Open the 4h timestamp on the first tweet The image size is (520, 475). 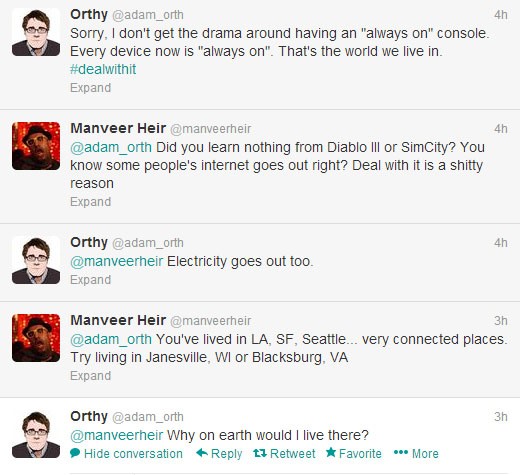(501, 15)
